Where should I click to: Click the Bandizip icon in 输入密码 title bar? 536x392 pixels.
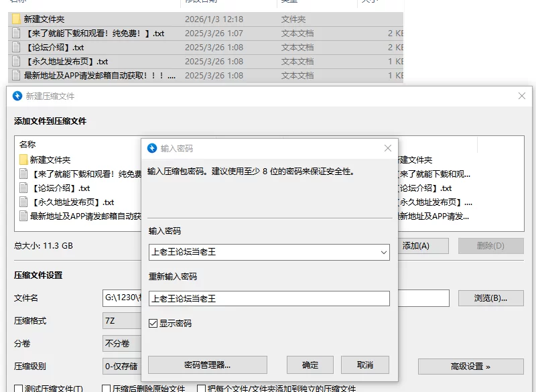pos(152,148)
